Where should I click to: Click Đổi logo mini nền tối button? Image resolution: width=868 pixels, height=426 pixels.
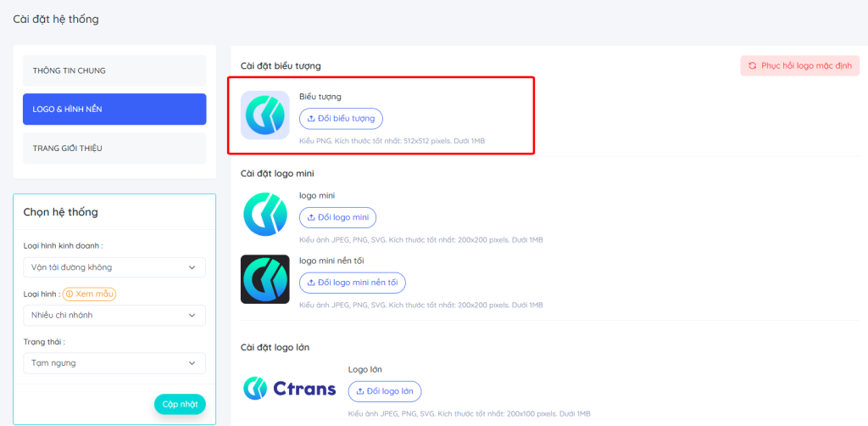(x=353, y=283)
